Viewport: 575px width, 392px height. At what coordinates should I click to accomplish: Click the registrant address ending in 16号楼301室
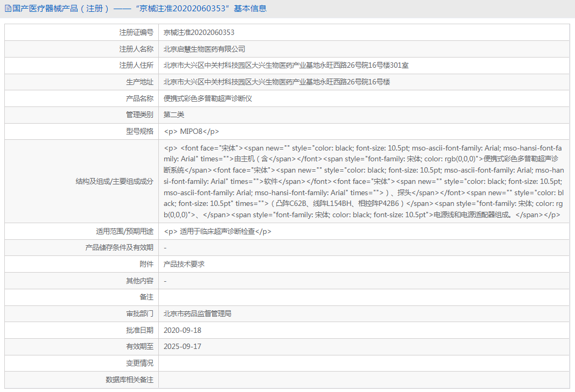tap(286, 66)
